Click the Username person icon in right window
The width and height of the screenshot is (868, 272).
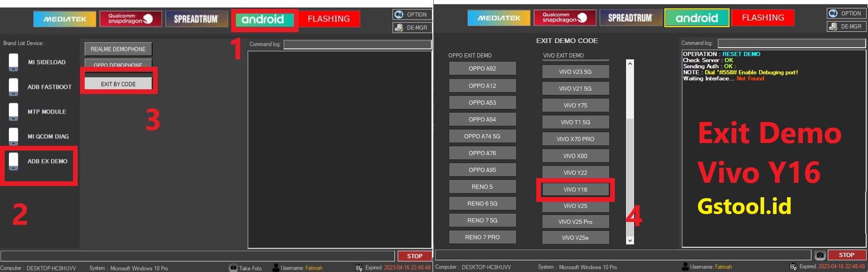click(685, 267)
